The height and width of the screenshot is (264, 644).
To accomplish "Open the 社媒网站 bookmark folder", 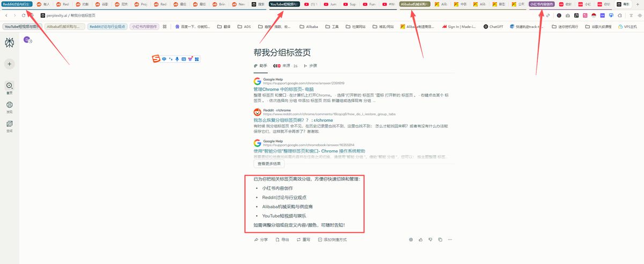I will 356,26.
